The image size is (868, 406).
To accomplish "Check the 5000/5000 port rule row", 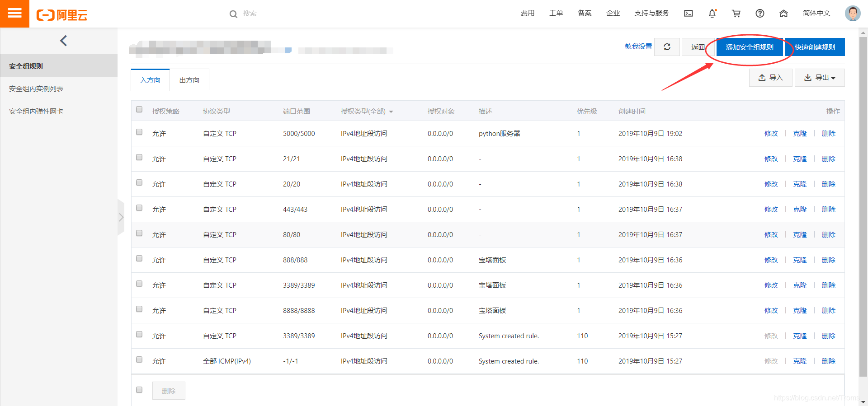I will pyautogui.click(x=139, y=132).
